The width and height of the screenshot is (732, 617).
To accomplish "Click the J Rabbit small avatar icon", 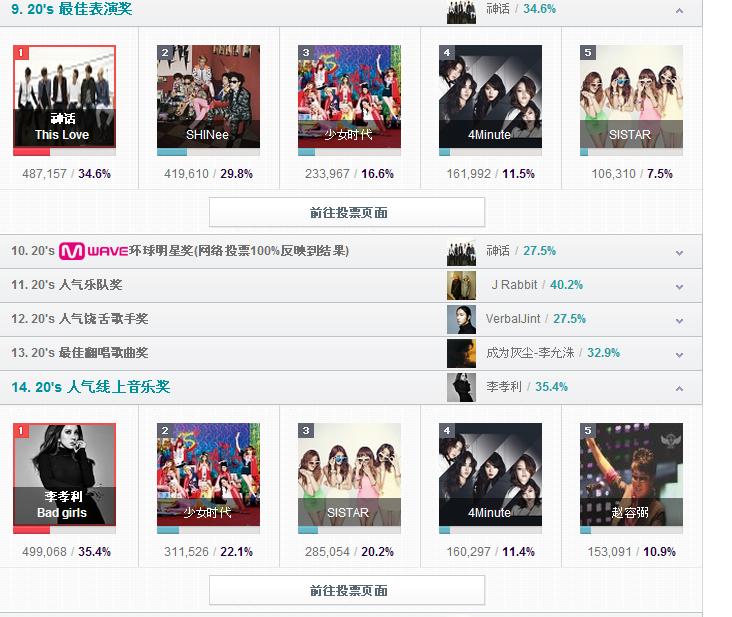I will [x=461, y=285].
